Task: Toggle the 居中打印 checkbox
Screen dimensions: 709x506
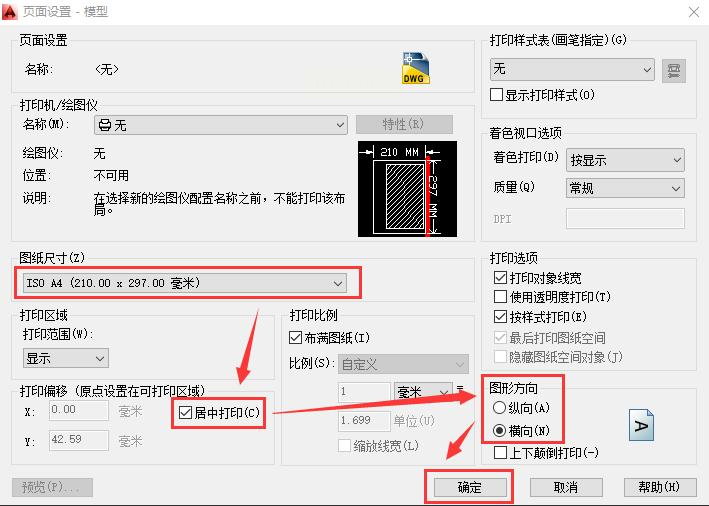Action: point(185,412)
